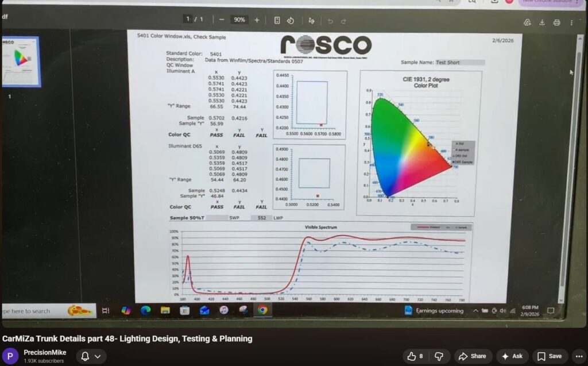Click the Share button
This screenshot has height=366, width=588.
[x=473, y=356]
